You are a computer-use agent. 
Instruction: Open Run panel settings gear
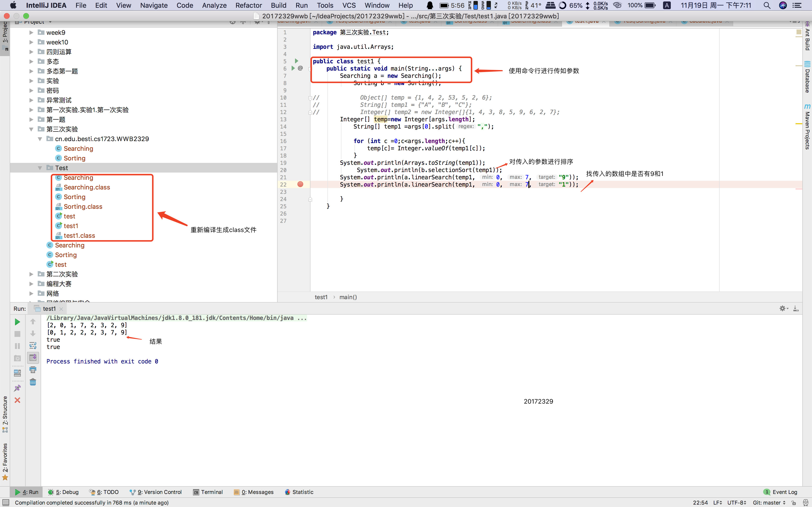coord(783,309)
